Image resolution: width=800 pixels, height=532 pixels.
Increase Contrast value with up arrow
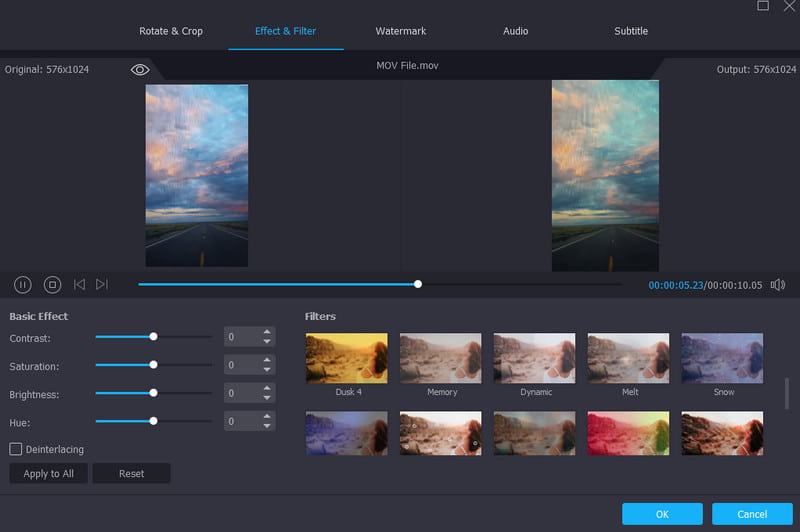267,332
